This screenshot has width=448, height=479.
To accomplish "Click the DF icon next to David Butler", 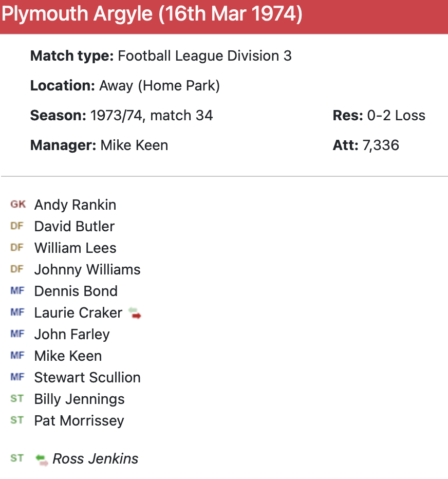I will click(17, 226).
